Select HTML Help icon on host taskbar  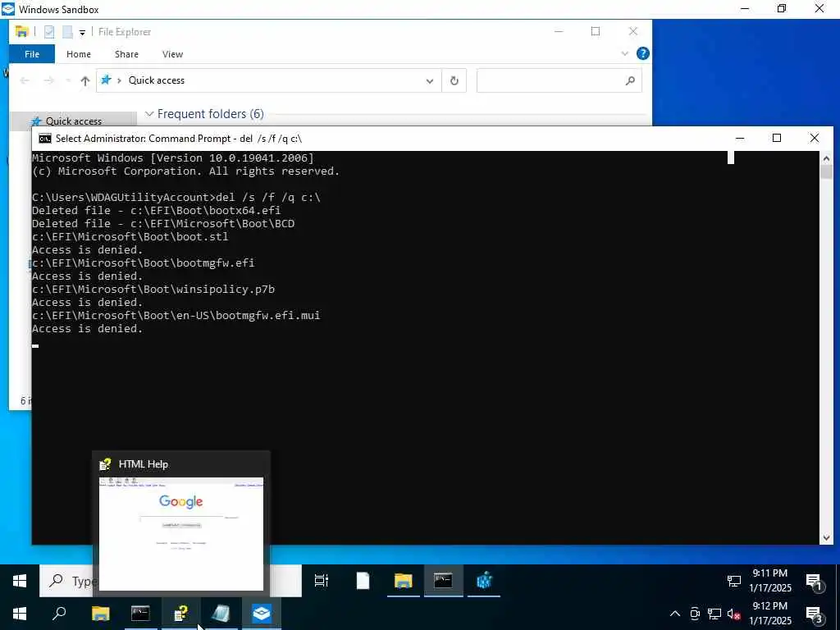point(181,614)
